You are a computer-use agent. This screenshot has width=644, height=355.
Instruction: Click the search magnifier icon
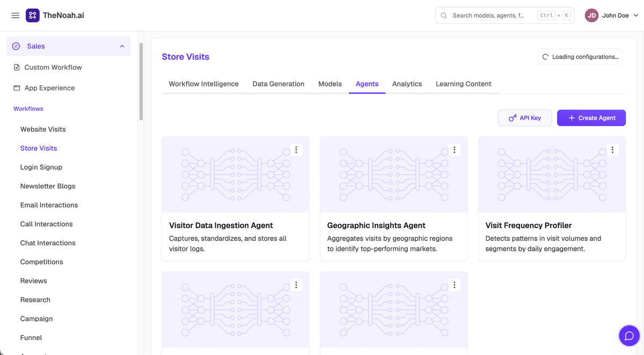click(444, 16)
